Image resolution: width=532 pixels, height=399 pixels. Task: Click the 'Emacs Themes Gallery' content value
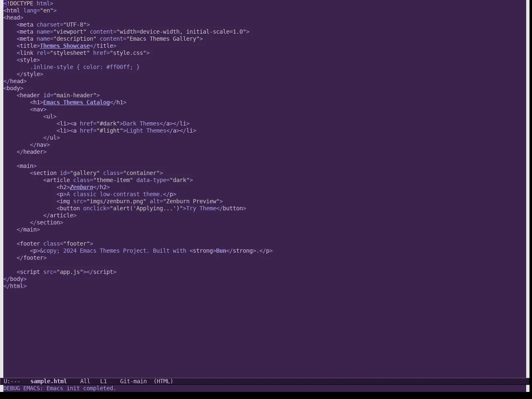click(x=163, y=39)
